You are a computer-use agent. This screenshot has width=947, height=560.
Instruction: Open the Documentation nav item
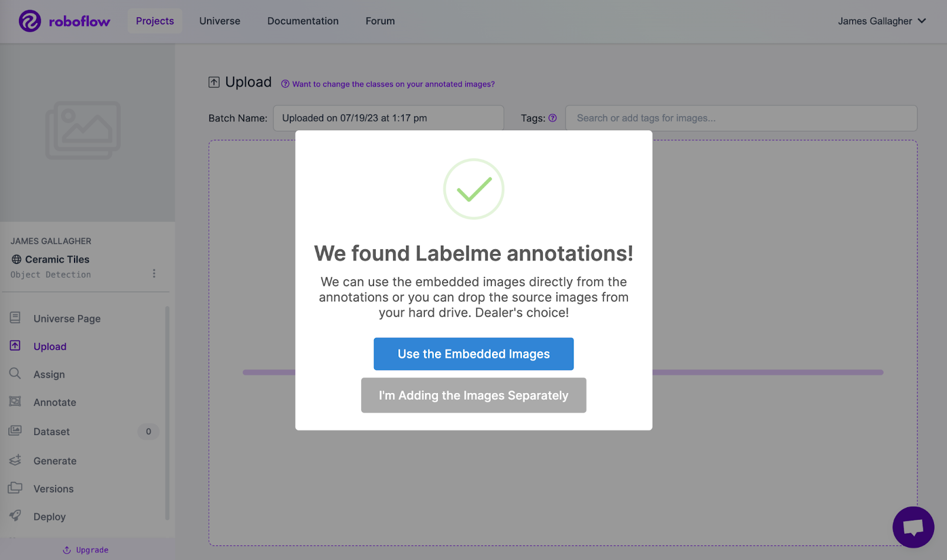pos(303,21)
